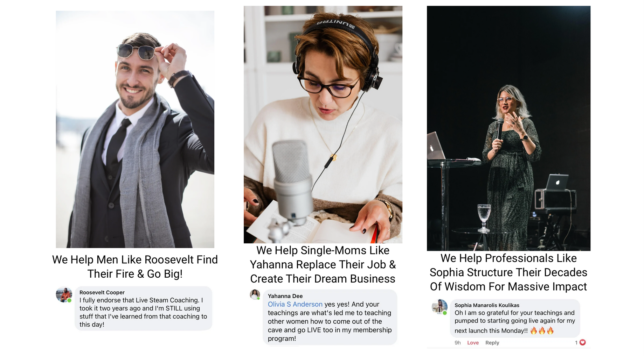
Task: Click the heart reaction icon on Sophia's comment
Action: point(583,342)
